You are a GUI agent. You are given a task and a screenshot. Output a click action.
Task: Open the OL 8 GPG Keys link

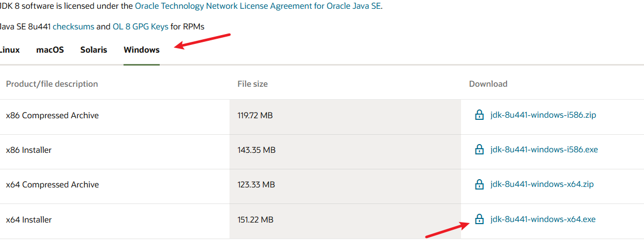[x=141, y=26]
